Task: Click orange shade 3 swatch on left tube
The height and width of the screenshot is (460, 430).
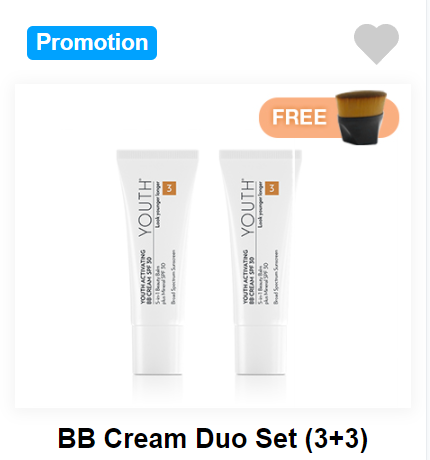Action: point(169,188)
